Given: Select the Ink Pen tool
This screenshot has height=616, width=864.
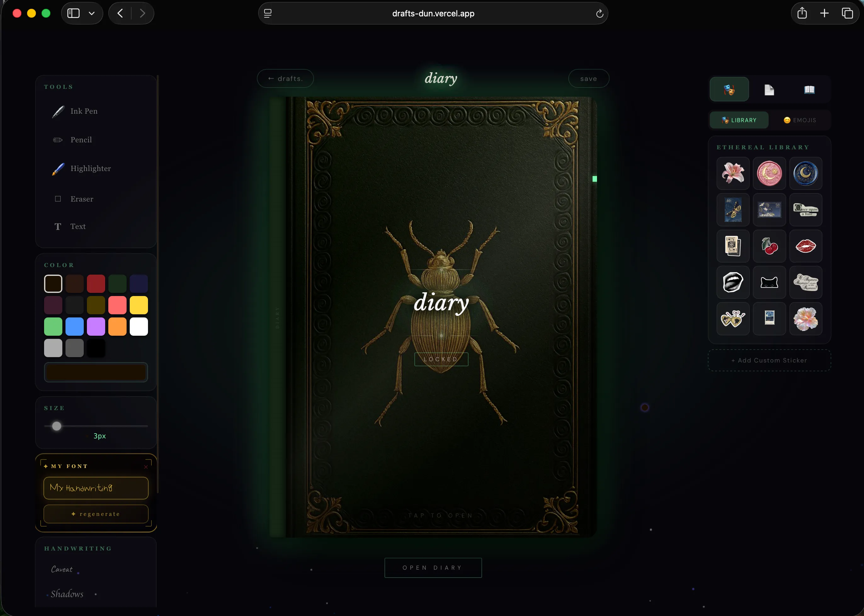Looking at the screenshot, I should coord(83,111).
